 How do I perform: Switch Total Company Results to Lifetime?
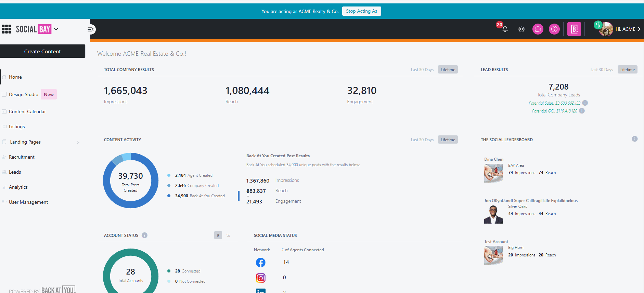coord(448,70)
